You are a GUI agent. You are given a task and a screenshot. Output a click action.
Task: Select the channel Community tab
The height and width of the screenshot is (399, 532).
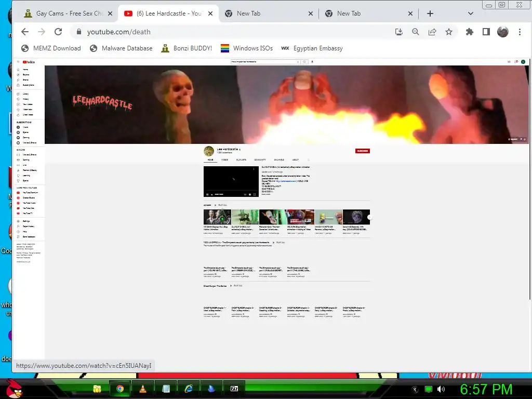pos(260,159)
